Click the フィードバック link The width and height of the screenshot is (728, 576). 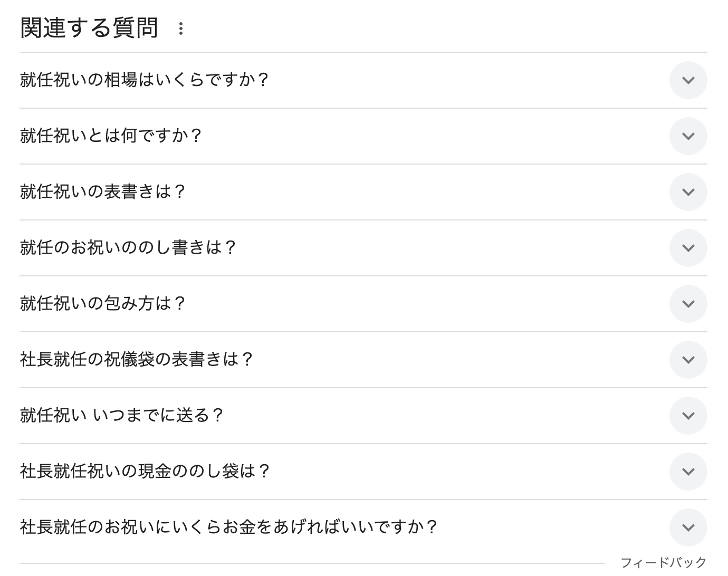click(663, 563)
